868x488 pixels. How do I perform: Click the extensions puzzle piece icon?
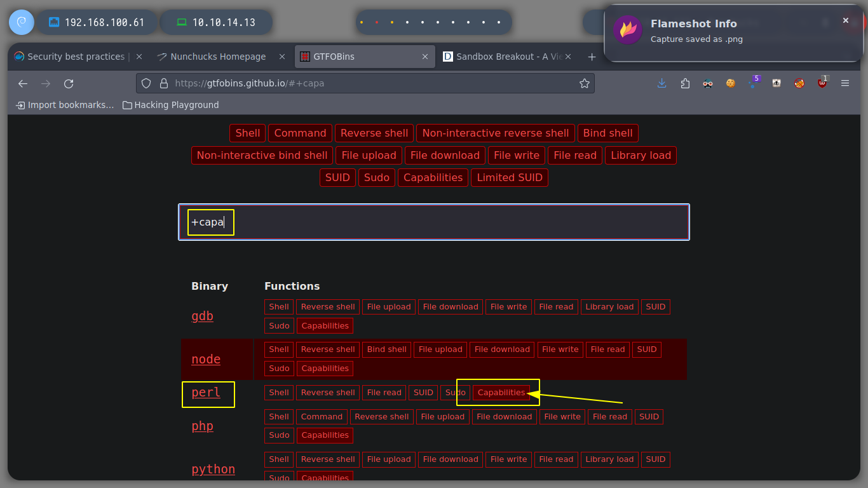[685, 83]
